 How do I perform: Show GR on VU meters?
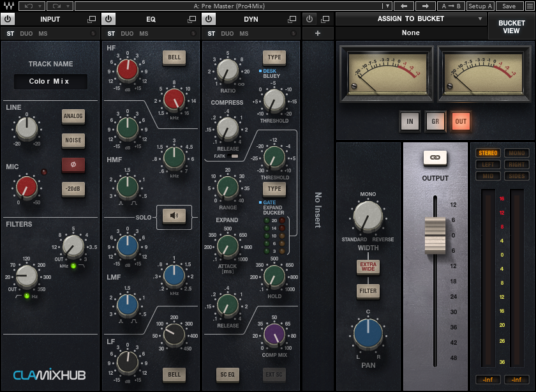tap(435, 121)
